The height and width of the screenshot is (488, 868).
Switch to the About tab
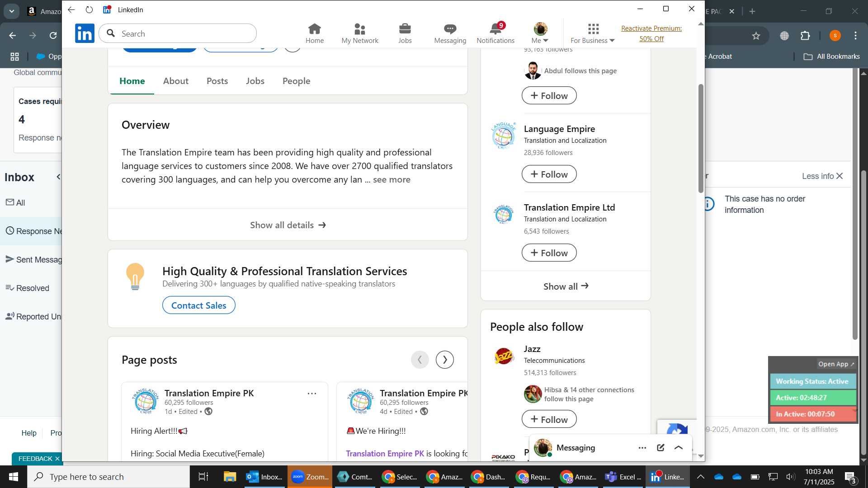coord(176,81)
